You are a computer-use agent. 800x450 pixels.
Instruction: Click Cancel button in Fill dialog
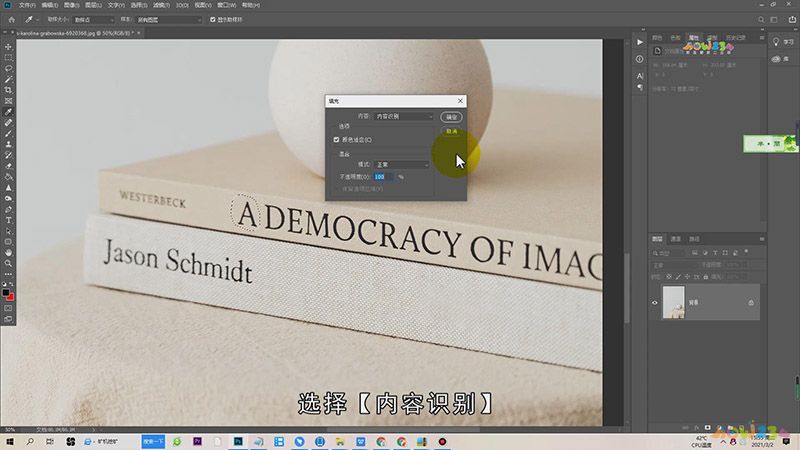point(452,131)
